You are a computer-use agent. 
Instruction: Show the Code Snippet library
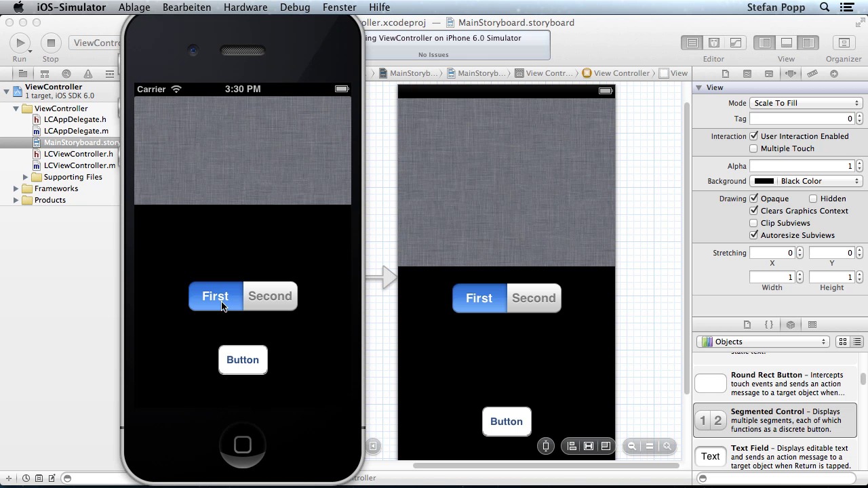coord(769,325)
